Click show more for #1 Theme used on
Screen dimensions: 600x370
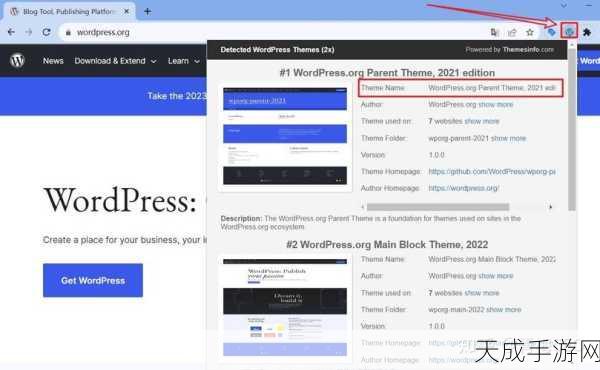(x=482, y=121)
